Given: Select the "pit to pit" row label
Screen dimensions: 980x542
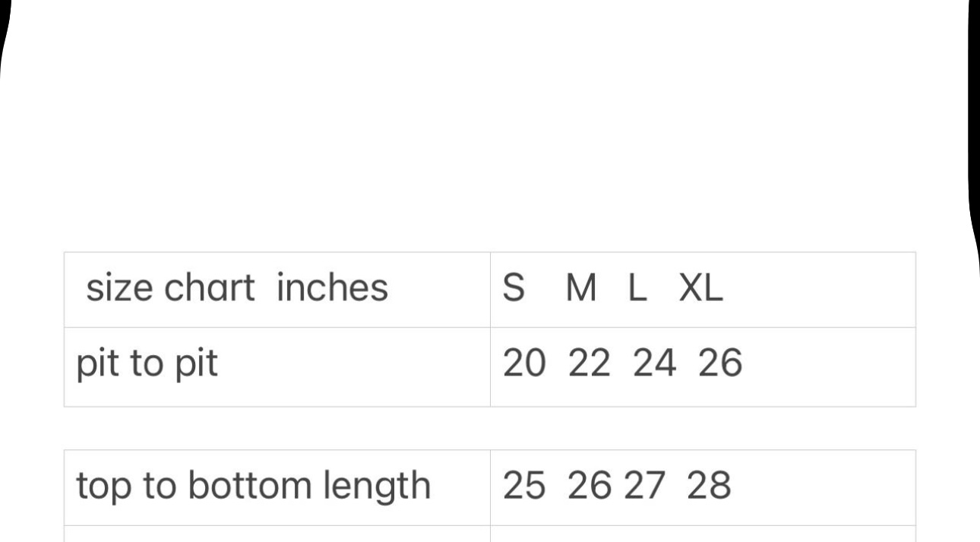Looking at the screenshot, I should (147, 365).
